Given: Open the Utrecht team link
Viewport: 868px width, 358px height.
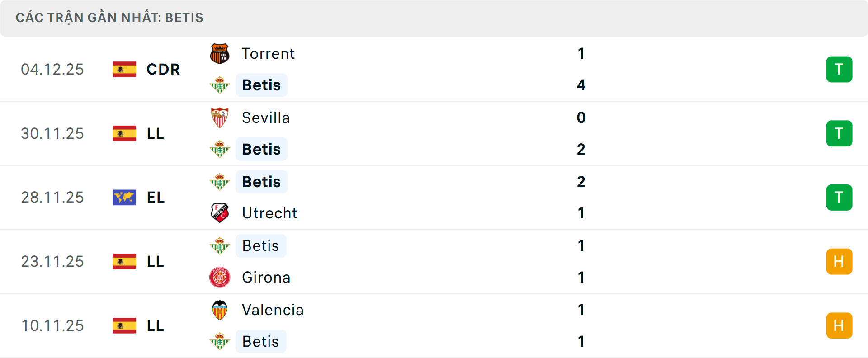Looking at the screenshot, I should (270, 213).
